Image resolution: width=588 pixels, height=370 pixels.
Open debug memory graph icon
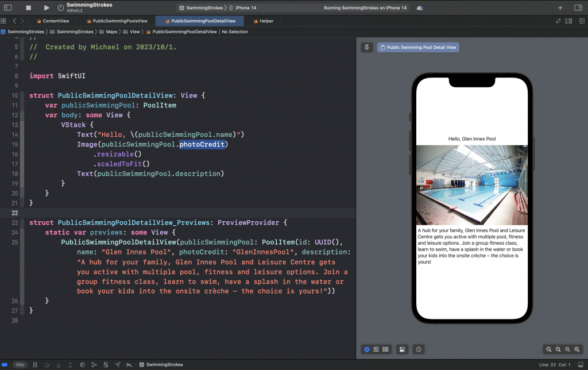[x=94, y=365]
